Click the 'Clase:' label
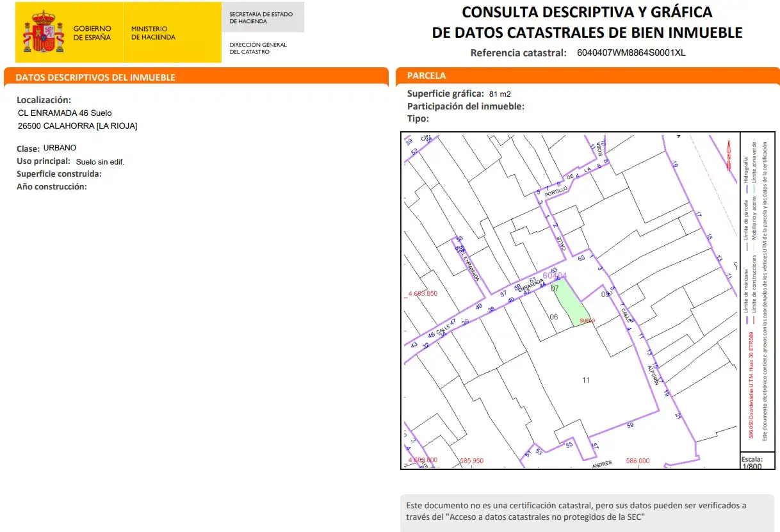 point(28,149)
